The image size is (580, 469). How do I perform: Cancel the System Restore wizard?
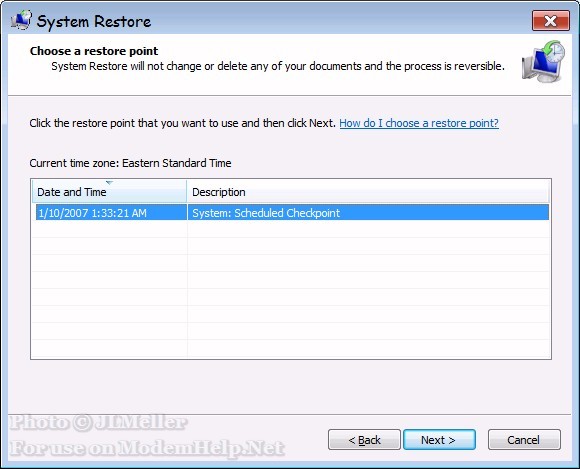(524, 440)
